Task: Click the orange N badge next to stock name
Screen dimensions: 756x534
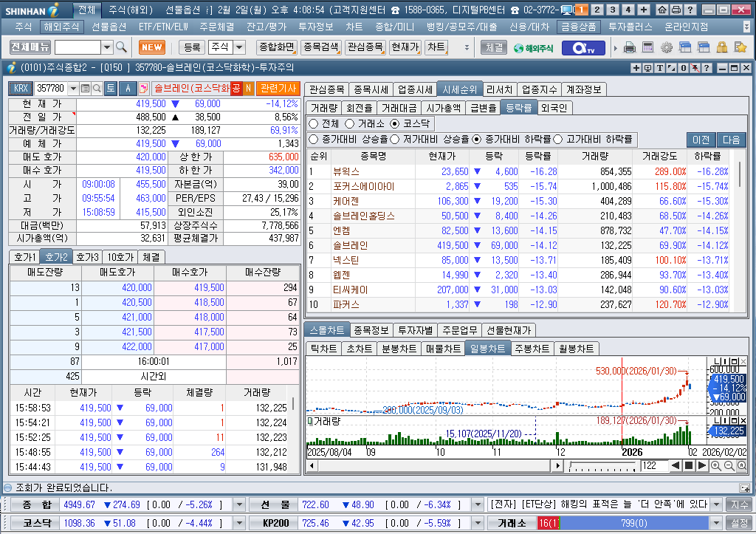Action: click(x=248, y=89)
